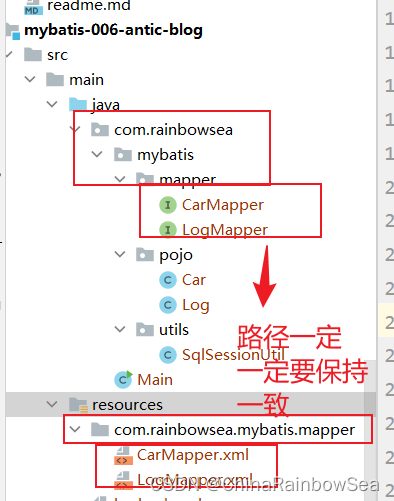The image size is (394, 501).
Task: Click the Main runnable class icon
Action: click(123, 379)
